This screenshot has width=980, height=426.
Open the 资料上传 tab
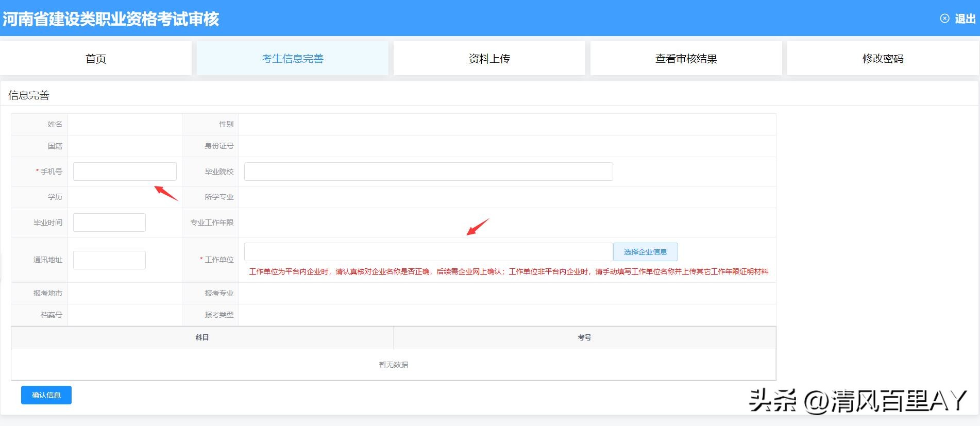pyautogui.click(x=489, y=59)
